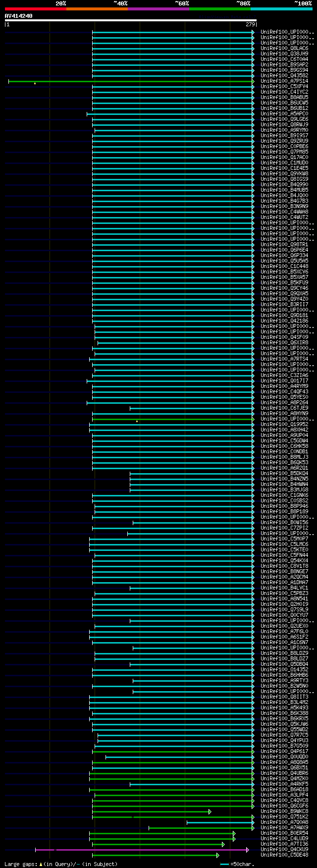The width and height of the screenshot is (317, 868).
Task: Click the orange ~40% identity legend bar
Action: pyautogui.click(x=97, y=9)
